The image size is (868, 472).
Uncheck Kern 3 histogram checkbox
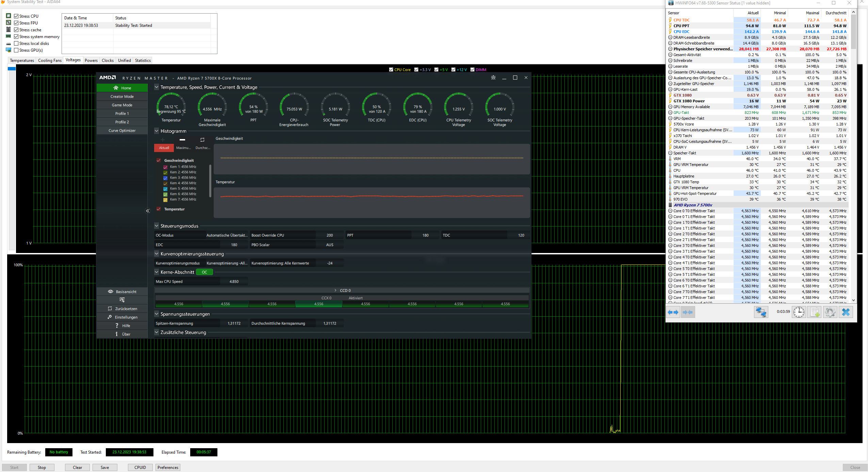165,178
